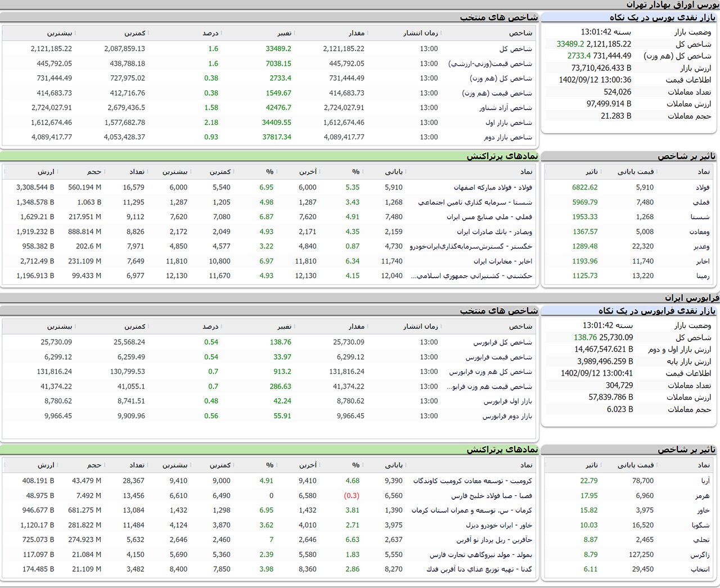Click وبصادر - بانک صادرات ایران symbol
This screenshot has height=588, width=720.
(x=494, y=232)
